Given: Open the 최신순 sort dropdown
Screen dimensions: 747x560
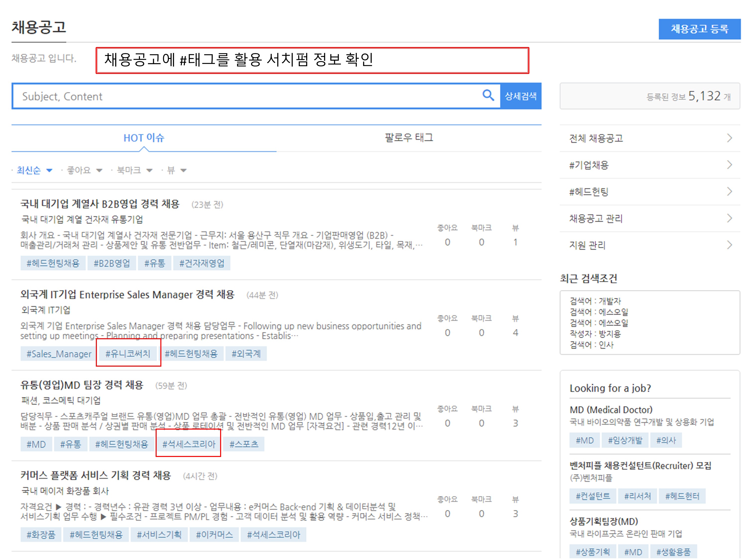Looking at the screenshot, I should click(x=34, y=170).
